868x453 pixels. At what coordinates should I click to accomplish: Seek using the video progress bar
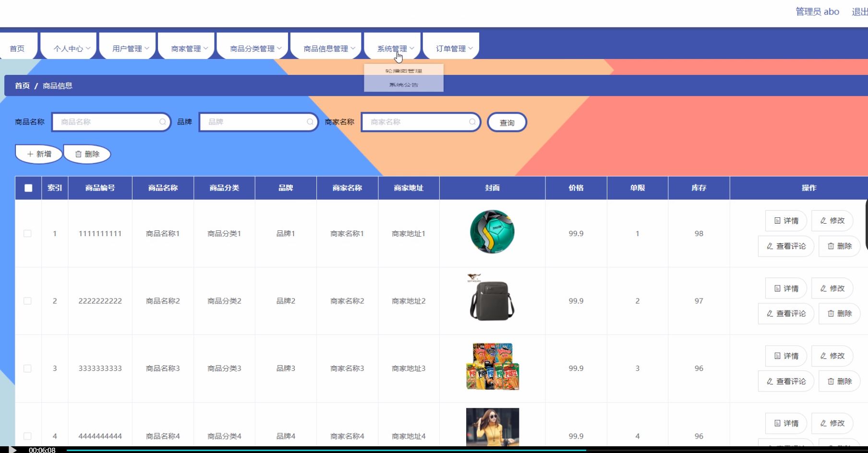point(467,450)
